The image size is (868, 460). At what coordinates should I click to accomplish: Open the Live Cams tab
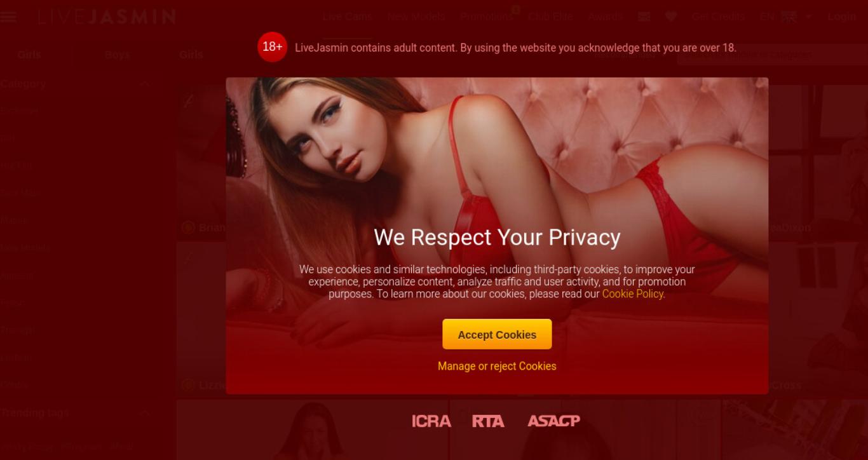[347, 17]
